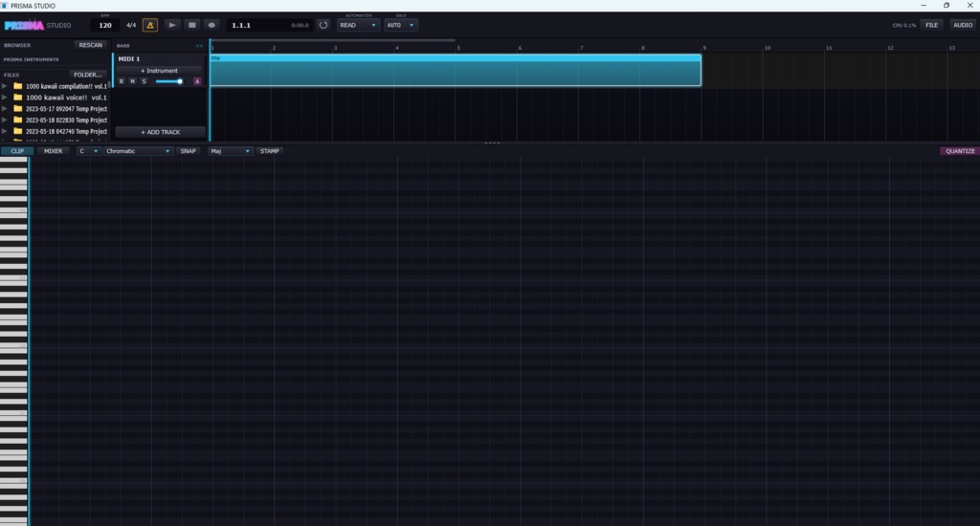The height and width of the screenshot is (526, 980).
Task: Expand the 2023-05-17 092047 Temp Project folder
Action: [5, 109]
